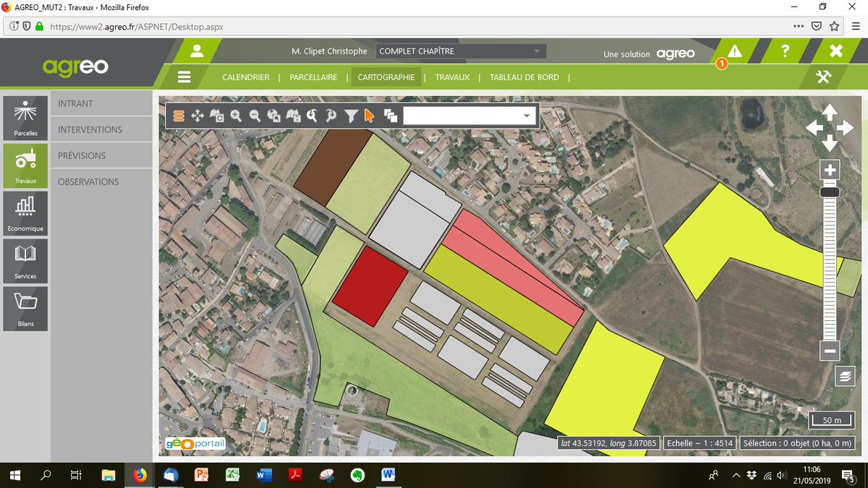Select the zoom in magnifier tool
Image resolution: width=868 pixels, height=488 pixels.
[236, 116]
